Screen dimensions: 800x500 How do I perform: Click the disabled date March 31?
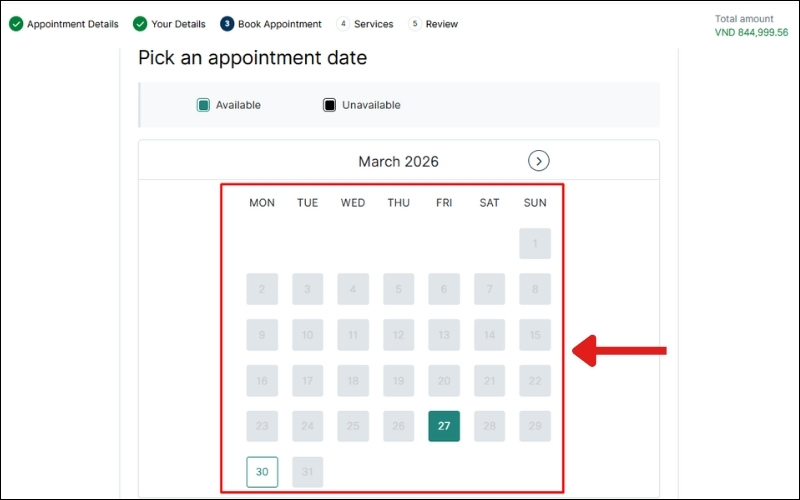click(308, 472)
